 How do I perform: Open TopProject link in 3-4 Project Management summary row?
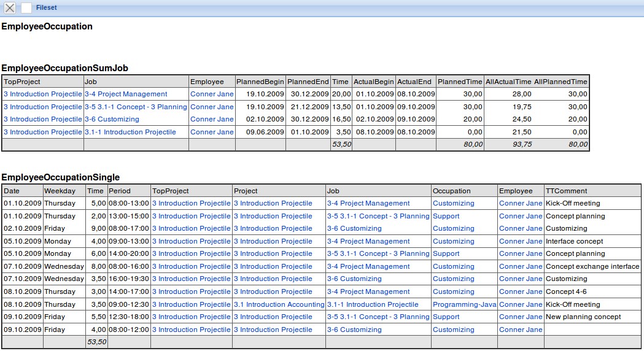click(x=42, y=94)
